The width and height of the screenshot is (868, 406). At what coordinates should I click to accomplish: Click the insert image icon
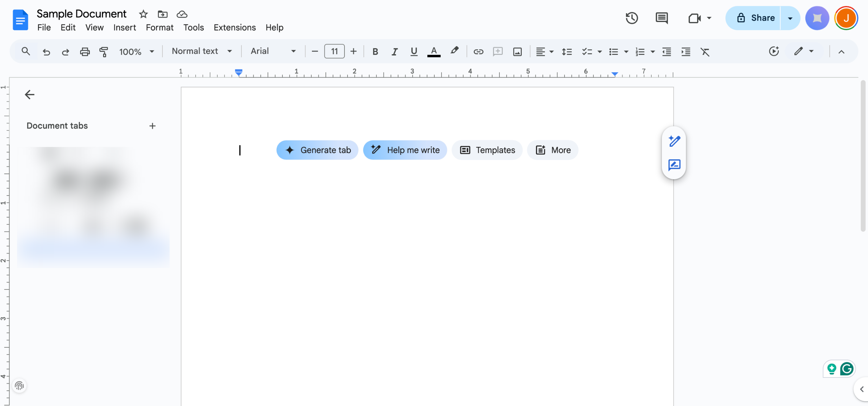coord(517,52)
